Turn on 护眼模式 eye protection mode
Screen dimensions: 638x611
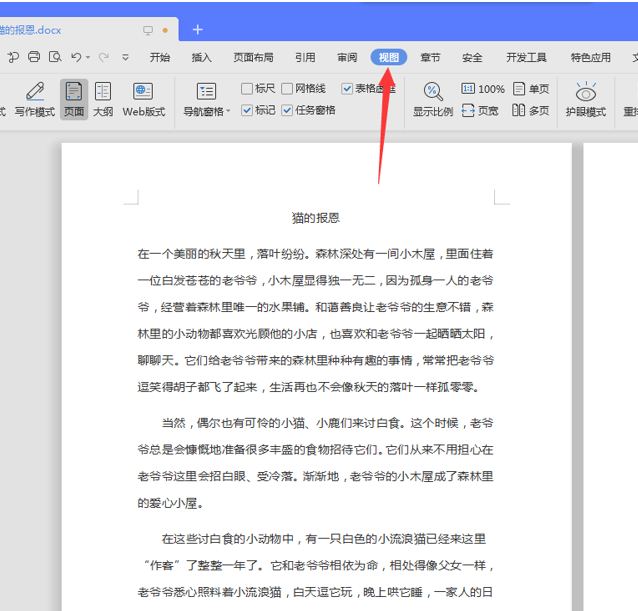(x=586, y=99)
